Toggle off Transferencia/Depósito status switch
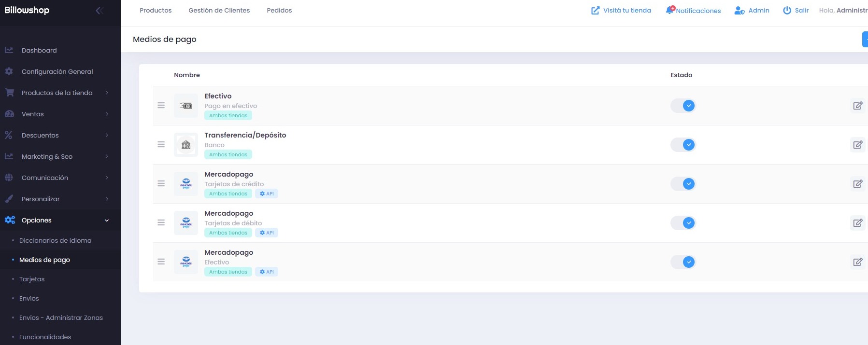 683,145
